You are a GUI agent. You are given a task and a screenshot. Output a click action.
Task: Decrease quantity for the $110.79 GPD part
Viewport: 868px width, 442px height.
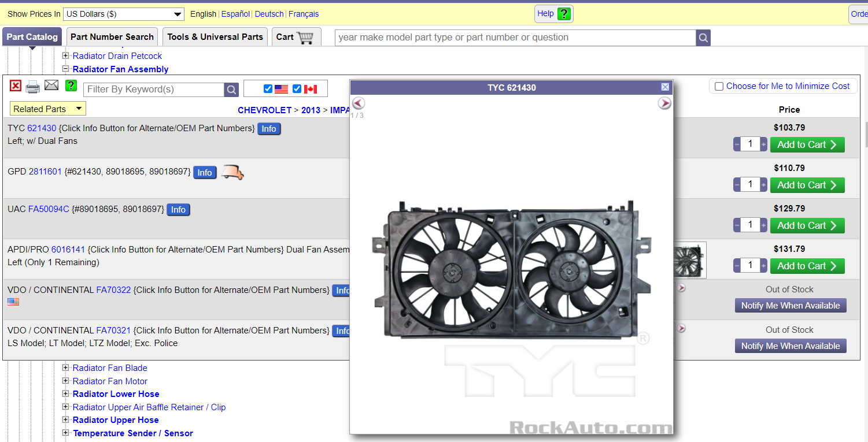pos(737,185)
